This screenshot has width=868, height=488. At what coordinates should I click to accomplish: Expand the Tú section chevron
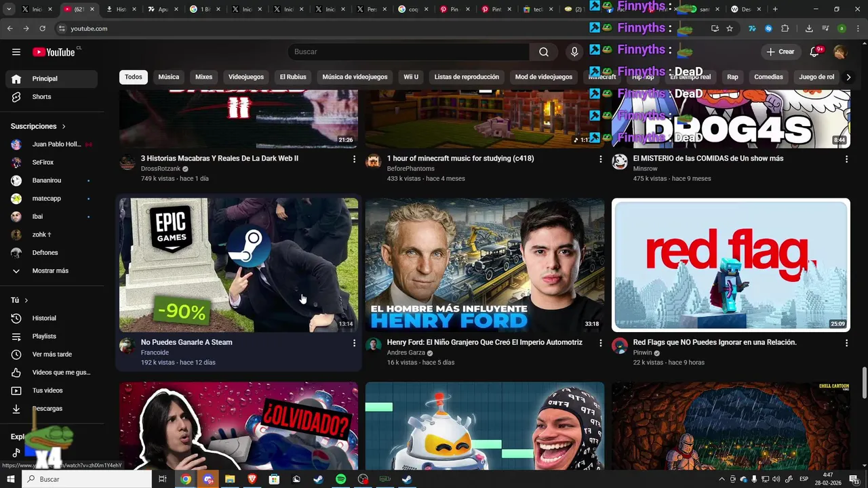(26, 300)
